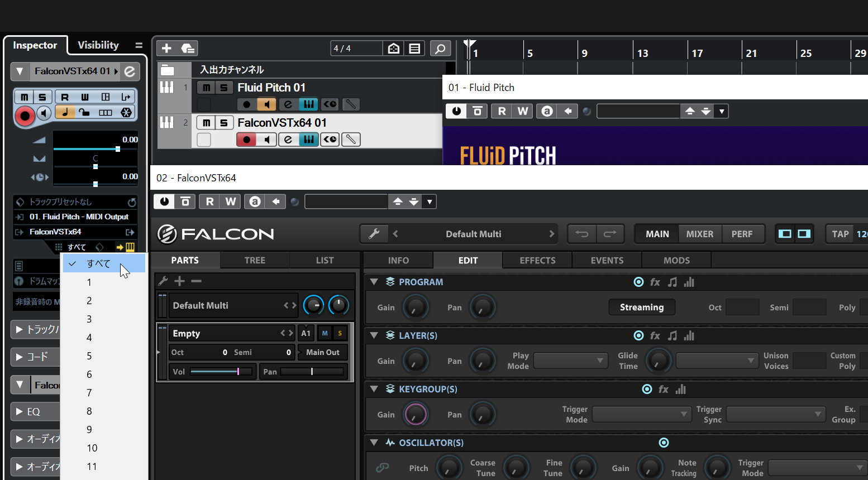Reset track preset circular arrow icon

[132, 202]
